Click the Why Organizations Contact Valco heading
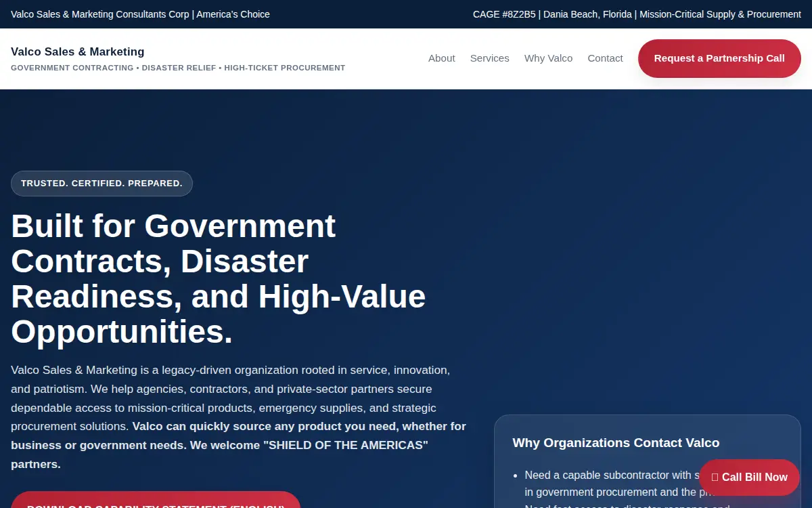 [616, 443]
